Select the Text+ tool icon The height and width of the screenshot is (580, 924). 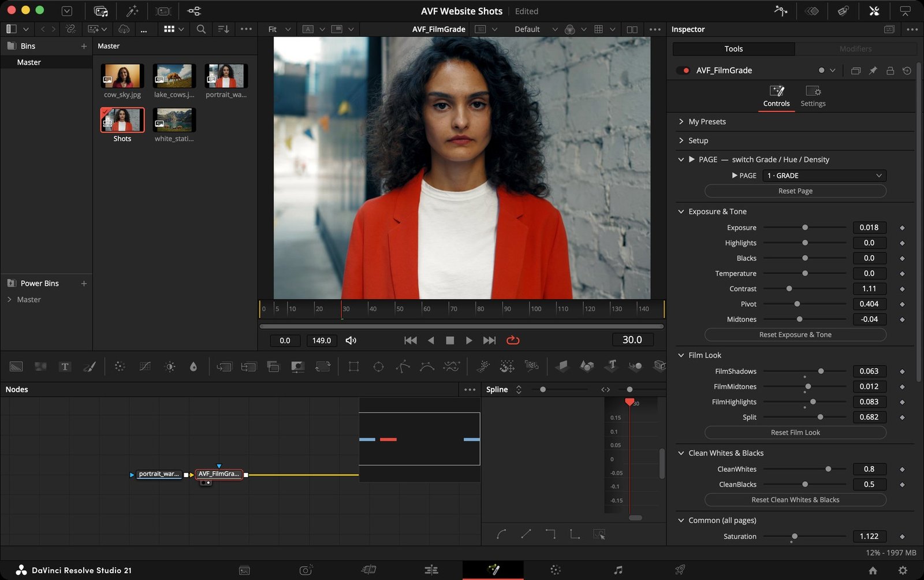point(65,366)
